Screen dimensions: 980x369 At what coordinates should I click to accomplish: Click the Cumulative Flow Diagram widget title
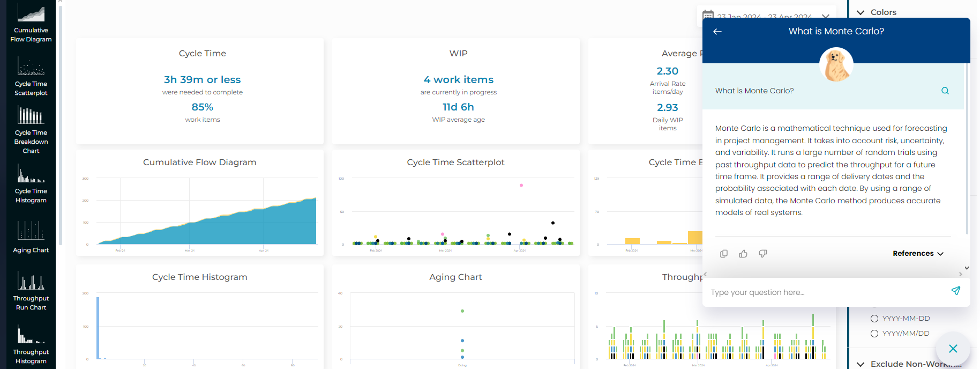(x=199, y=163)
